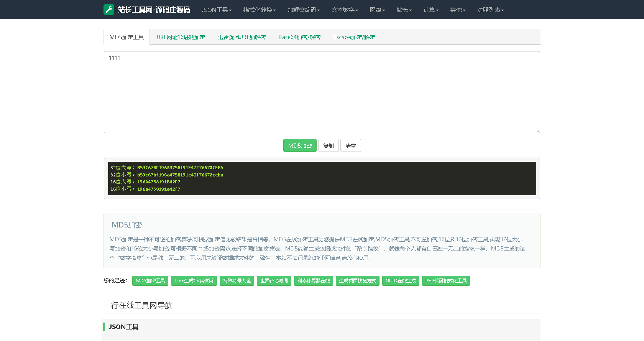Open the GUID在线生成 footprint tag
This screenshot has width=644, height=341.
tap(401, 281)
